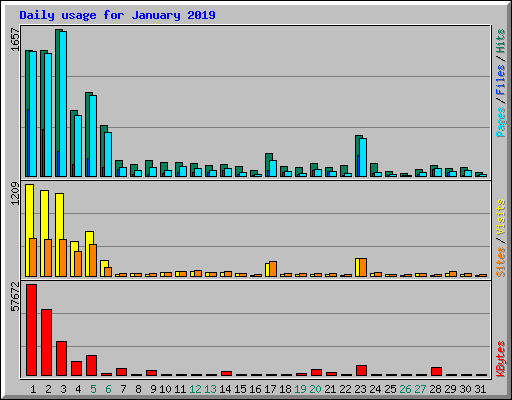Click green weekend day 26 label
This screenshot has width=512, height=400.
(405, 389)
